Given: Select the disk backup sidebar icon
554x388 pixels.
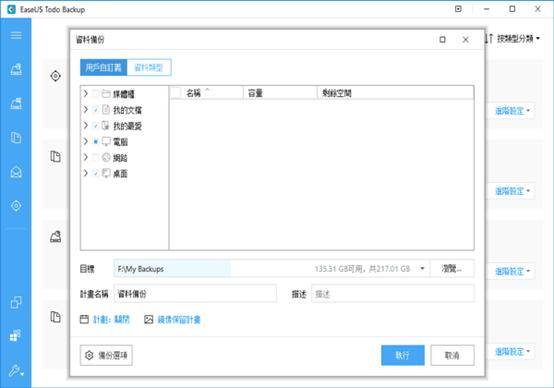Looking at the screenshot, I should pyautogui.click(x=16, y=69).
